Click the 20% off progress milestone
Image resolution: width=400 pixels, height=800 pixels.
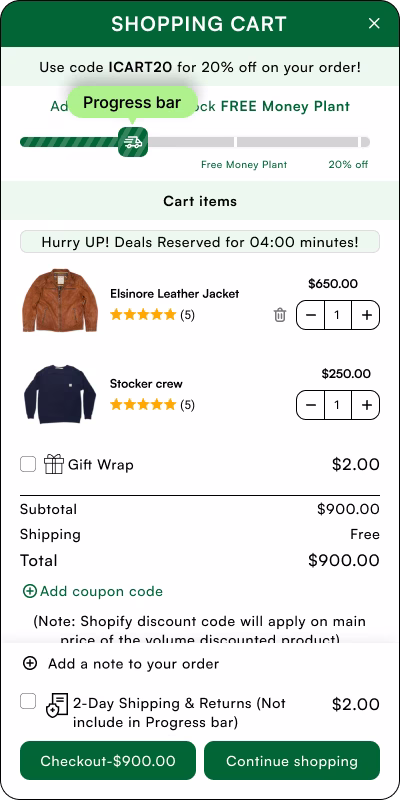tap(348, 164)
